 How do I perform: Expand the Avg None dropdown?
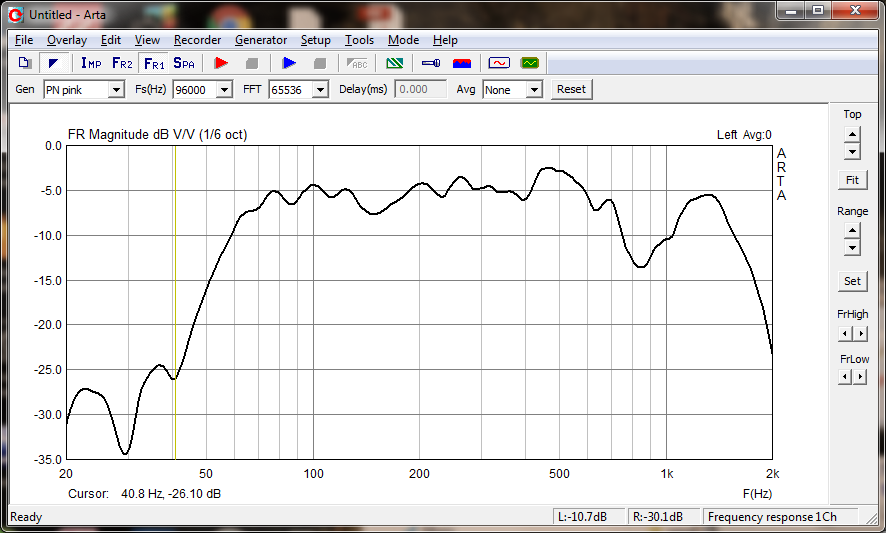coord(534,90)
